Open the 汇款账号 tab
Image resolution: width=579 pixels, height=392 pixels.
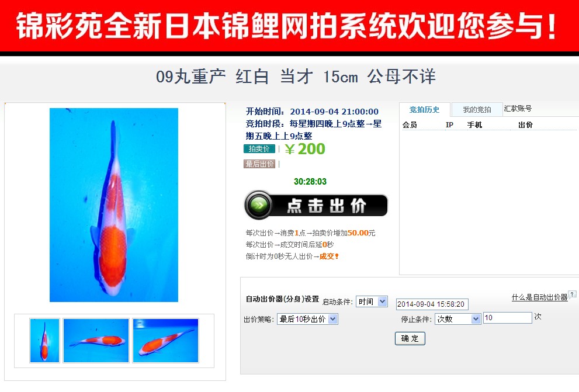(518, 109)
